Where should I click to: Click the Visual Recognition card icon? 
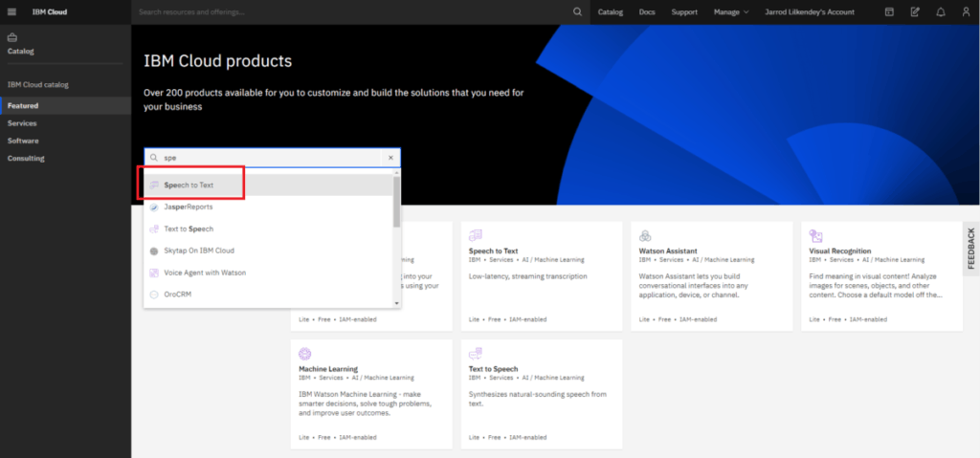[x=816, y=235]
